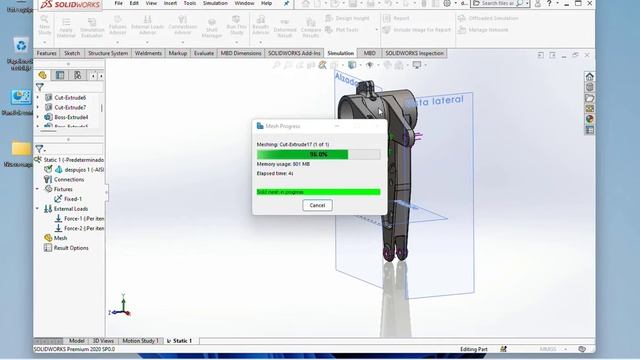
Task: Open the Help menu
Action: click(267, 3)
